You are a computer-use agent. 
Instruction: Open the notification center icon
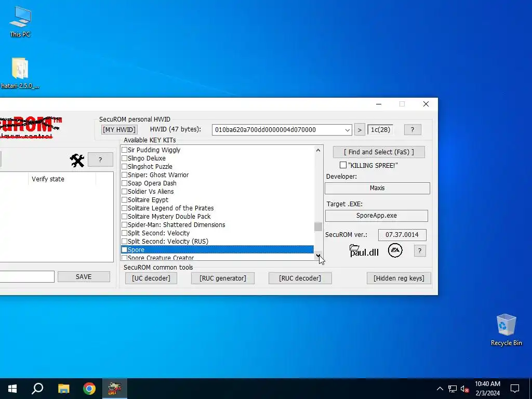pos(515,389)
